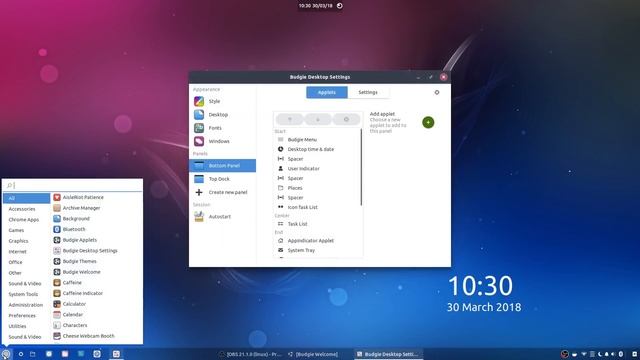Click network wifi icon in tray

(x=584, y=354)
